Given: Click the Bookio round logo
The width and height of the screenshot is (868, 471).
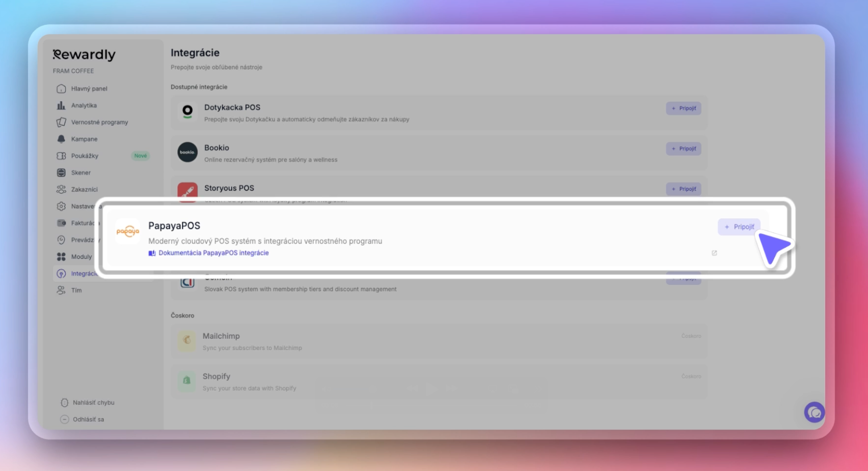Looking at the screenshot, I should 188,152.
